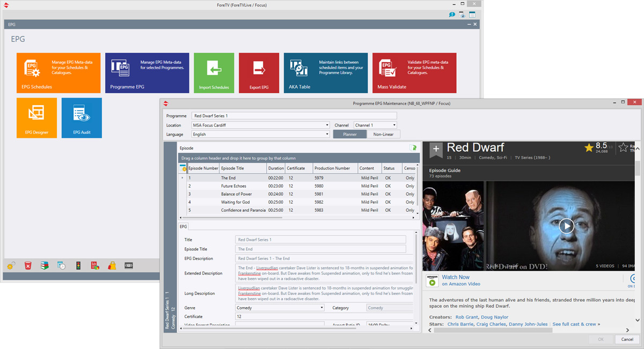This screenshot has width=644, height=349.
Task: Sort by Episode Title column header
Action: pyautogui.click(x=243, y=168)
